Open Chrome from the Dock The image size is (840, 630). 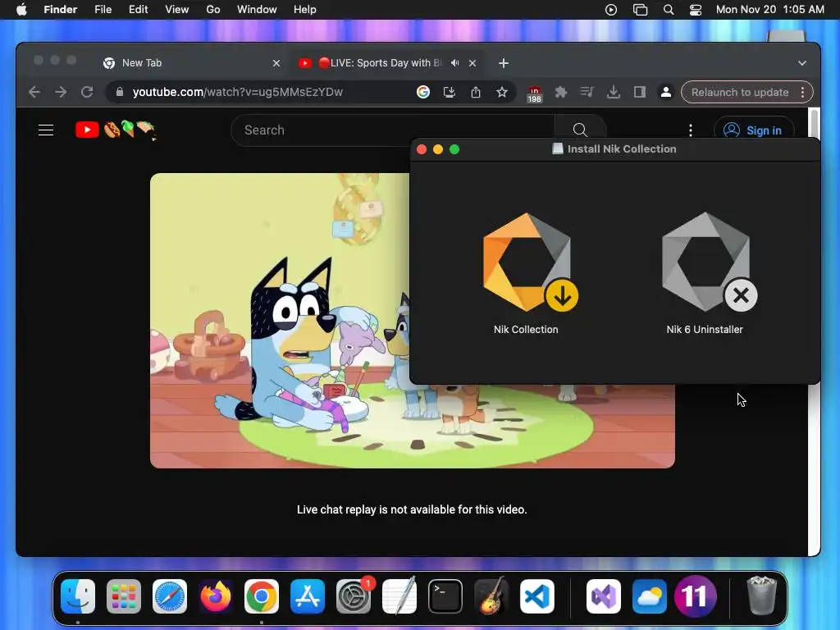[x=262, y=596]
